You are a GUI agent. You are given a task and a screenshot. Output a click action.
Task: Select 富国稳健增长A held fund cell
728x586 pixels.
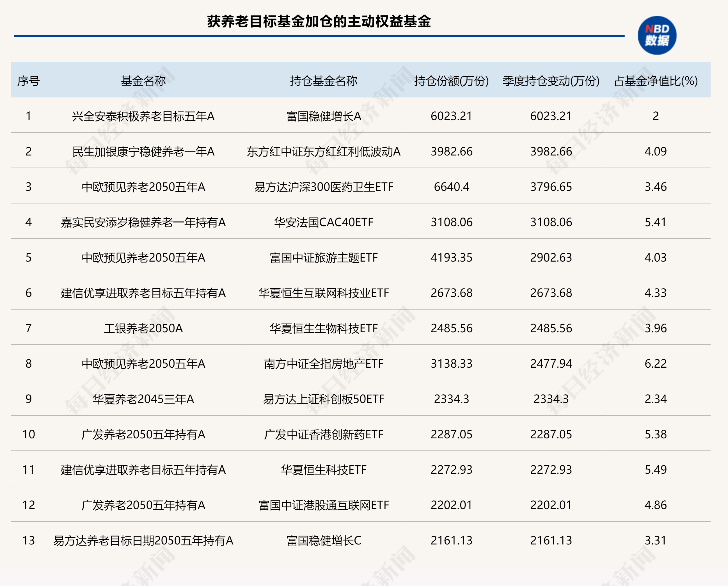tap(324, 116)
